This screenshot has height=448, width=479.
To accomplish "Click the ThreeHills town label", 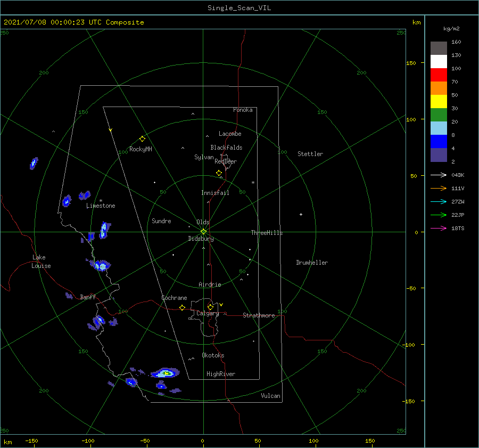I will [x=267, y=233].
